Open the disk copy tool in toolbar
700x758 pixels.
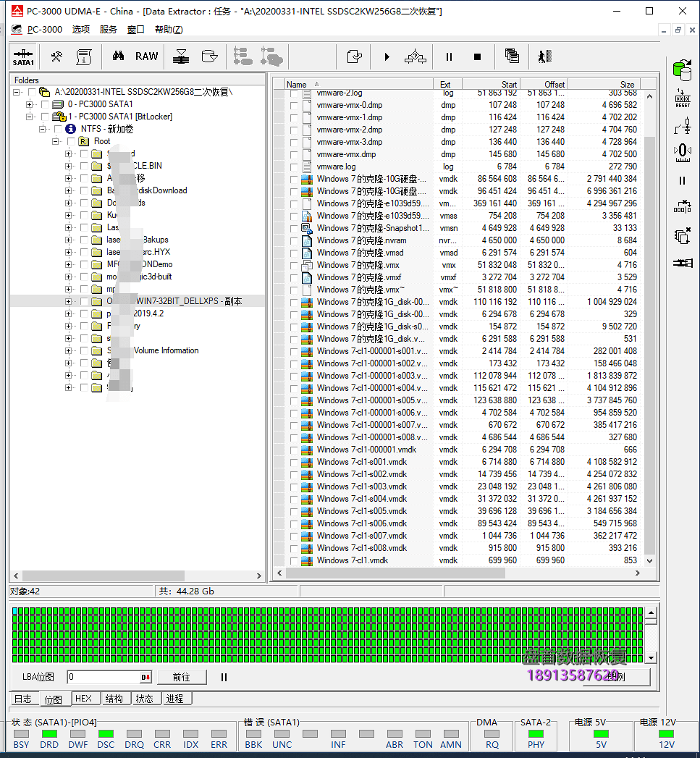pyautogui.click(x=209, y=56)
